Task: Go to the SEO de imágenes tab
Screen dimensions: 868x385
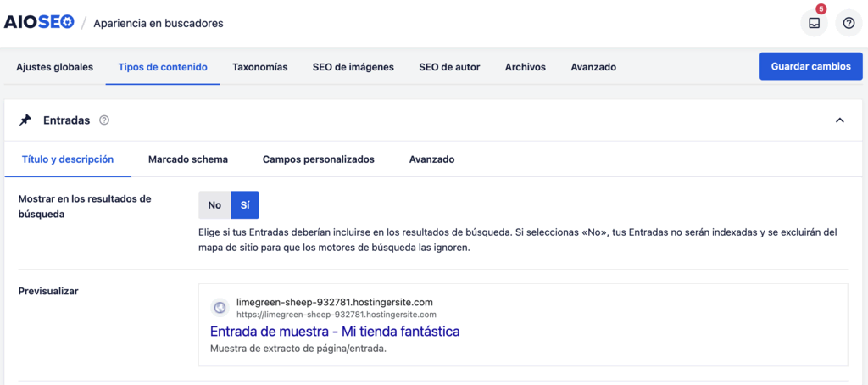Action: [x=353, y=67]
